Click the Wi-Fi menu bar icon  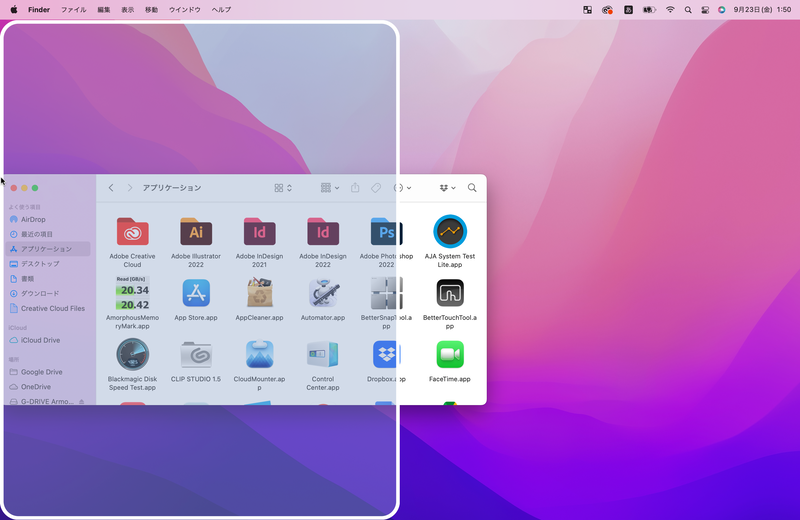(x=670, y=9)
